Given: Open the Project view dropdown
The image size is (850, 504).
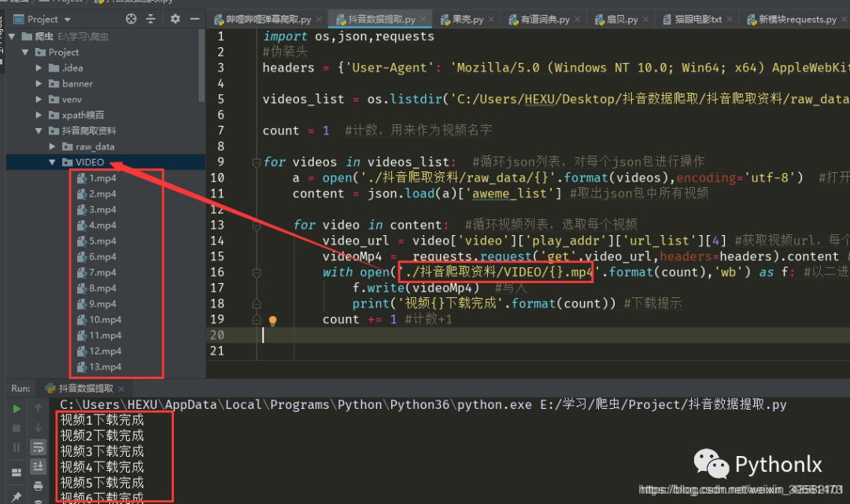Looking at the screenshot, I should [x=67, y=20].
